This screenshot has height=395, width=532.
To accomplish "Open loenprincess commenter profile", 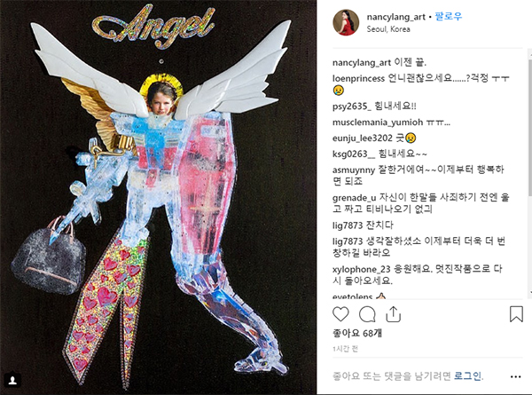I will click(x=358, y=78).
